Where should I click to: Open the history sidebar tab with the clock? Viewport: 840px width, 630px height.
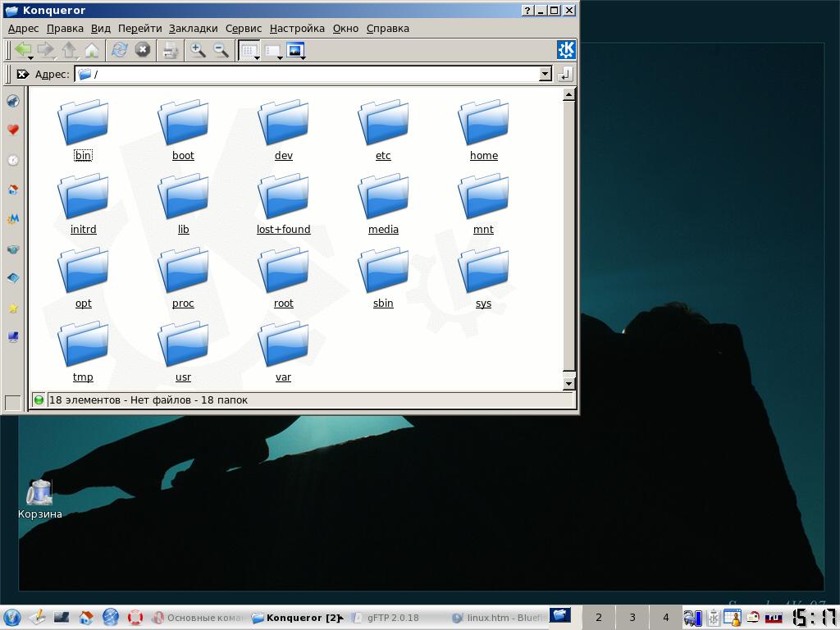pyautogui.click(x=13, y=160)
